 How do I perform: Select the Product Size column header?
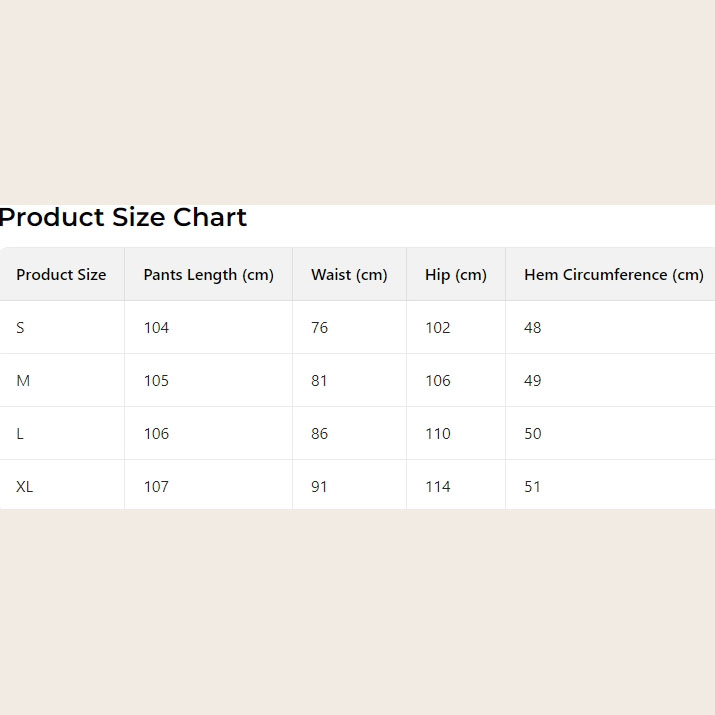tap(61, 275)
